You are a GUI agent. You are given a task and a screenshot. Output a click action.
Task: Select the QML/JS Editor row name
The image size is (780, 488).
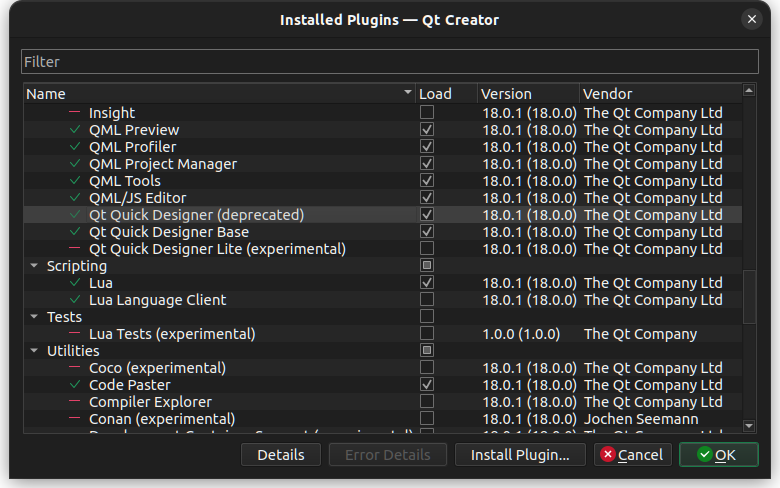137,198
